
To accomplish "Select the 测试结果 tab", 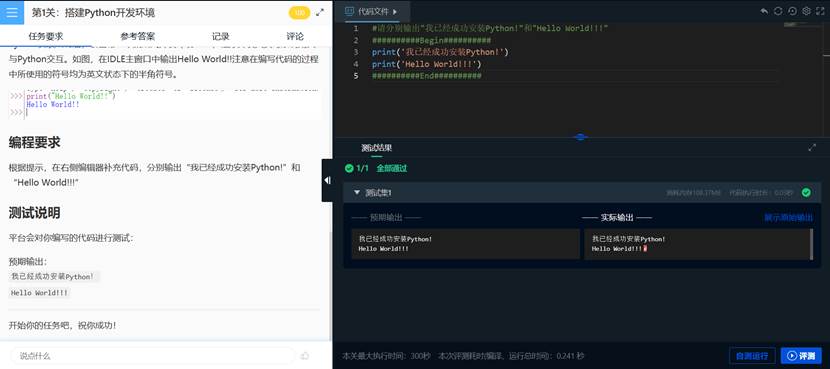I will click(x=376, y=148).
